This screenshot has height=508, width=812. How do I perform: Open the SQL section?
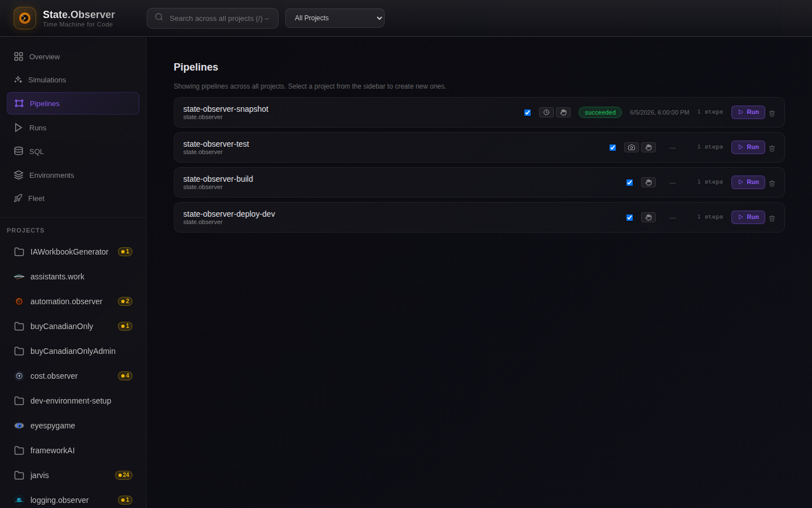pos(73,151)
